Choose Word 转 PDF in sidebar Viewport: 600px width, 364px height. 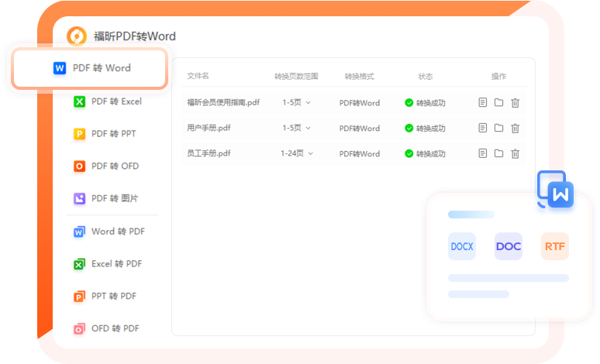click(x=109, y=232)
